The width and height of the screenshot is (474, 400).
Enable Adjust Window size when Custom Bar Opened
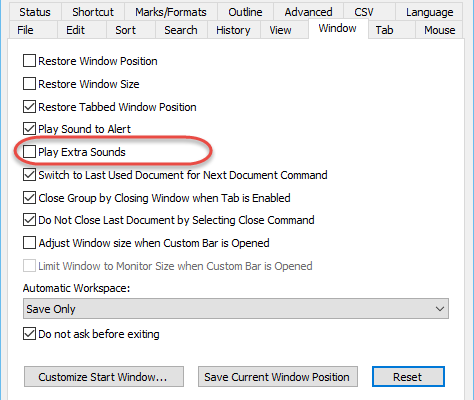29,243
